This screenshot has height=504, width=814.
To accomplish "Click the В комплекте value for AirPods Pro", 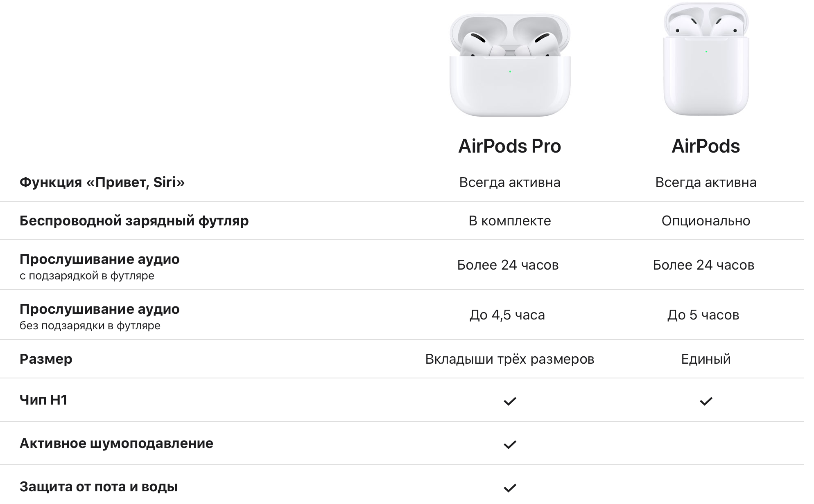I will (x=510, y=221).
